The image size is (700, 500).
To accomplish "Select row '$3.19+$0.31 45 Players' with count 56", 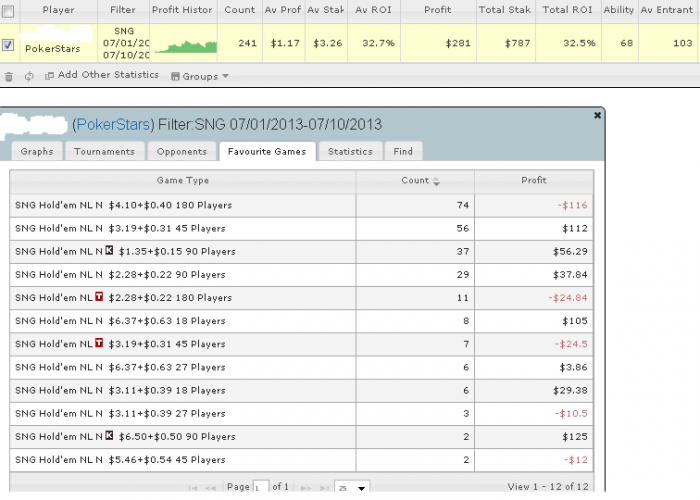I will click(301, 229).
